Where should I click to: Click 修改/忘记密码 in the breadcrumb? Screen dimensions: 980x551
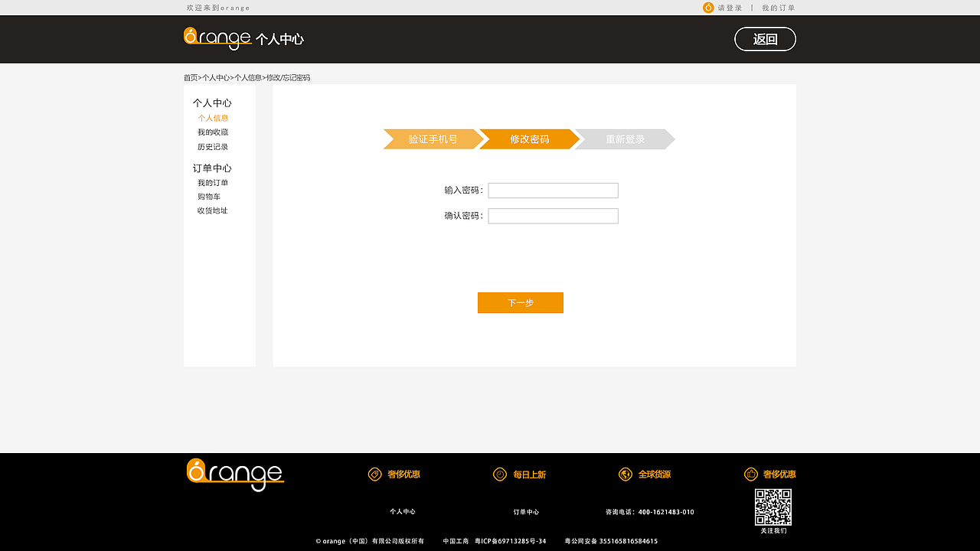click(289, 78)
